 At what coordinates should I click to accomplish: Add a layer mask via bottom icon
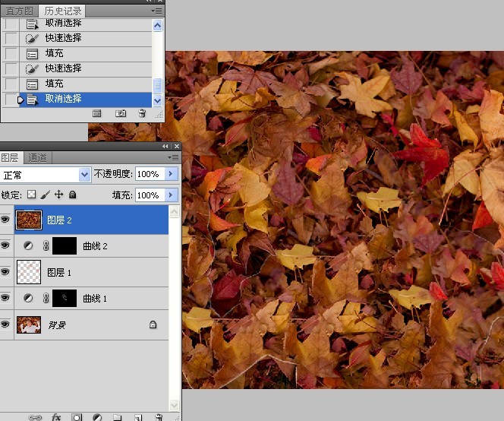tap(77, 417)
